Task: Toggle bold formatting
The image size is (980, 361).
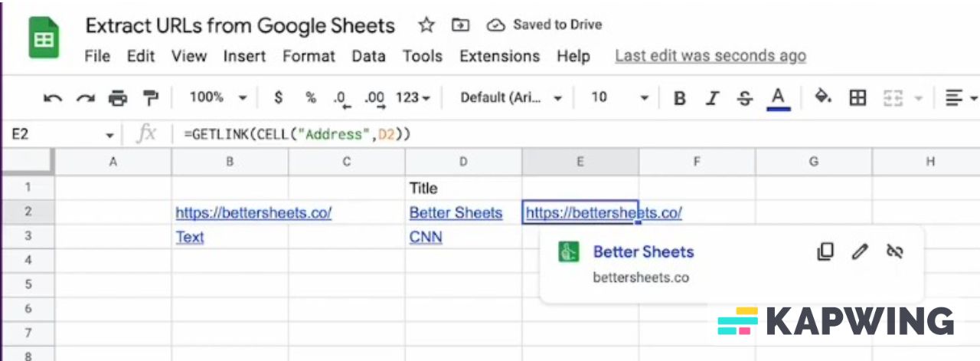Action: pyautogui.click(x=679, y=98)
